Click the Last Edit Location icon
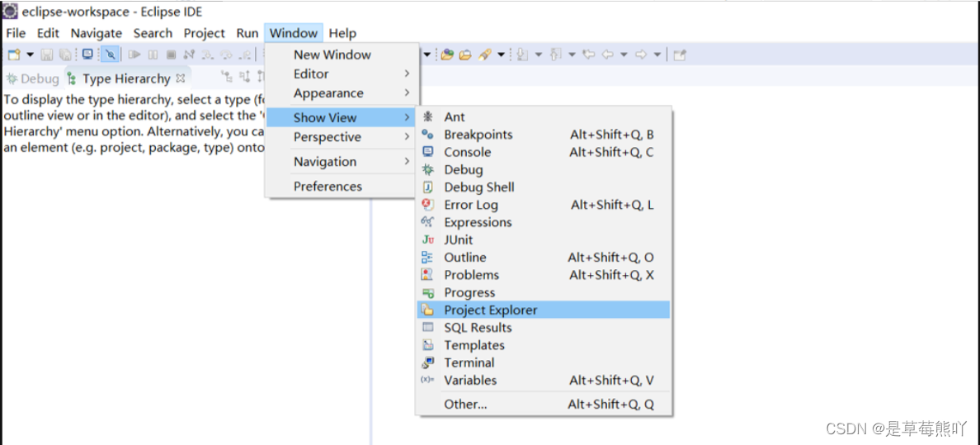The image size is (980, 445). [x=589, y=54]
